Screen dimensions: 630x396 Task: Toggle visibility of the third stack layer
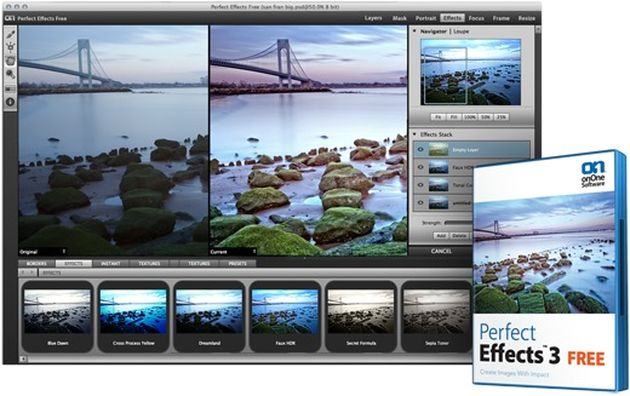tap(420, 185)
